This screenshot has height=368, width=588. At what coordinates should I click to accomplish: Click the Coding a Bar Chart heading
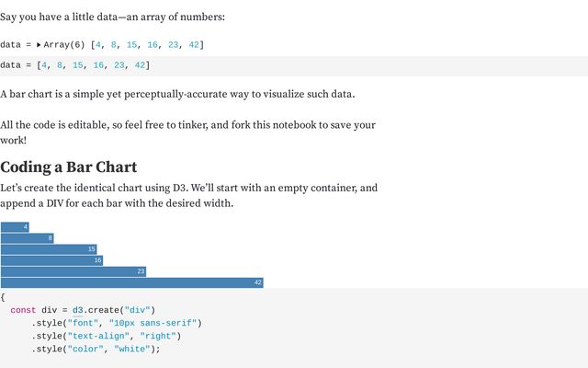69,167
